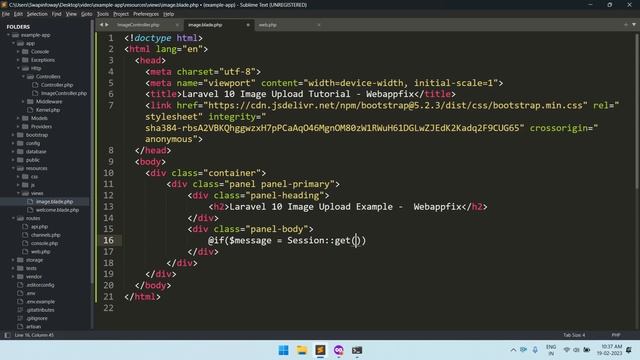This screenshot has width=640, height=360.
Task: Open the Wi-Fi network tray icon
Action: coord(567,350)
